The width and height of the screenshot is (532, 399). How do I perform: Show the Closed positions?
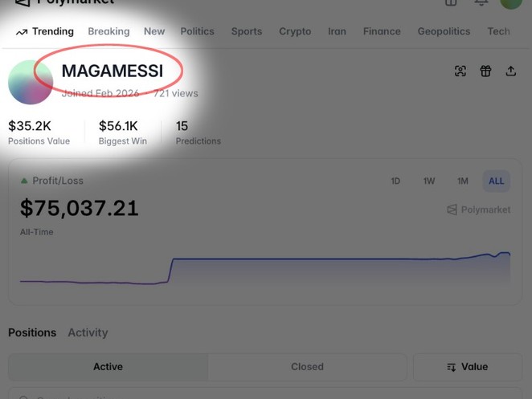[307, 367]
